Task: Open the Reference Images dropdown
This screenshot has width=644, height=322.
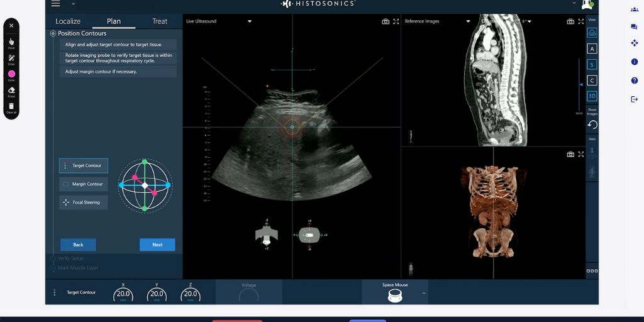Action: [x=468, y=21]
